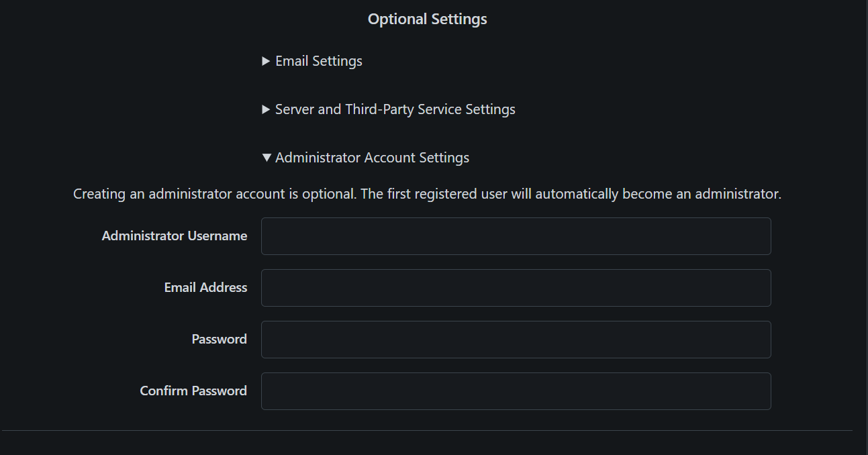Click the Confirm Password field label
The image size is (868, 455).
pos(193,391)
